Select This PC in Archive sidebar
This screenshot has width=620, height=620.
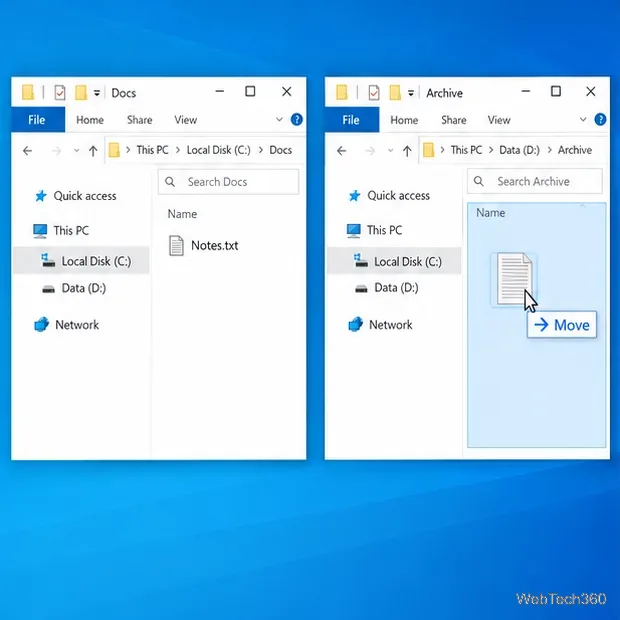(x=375, y=230)
